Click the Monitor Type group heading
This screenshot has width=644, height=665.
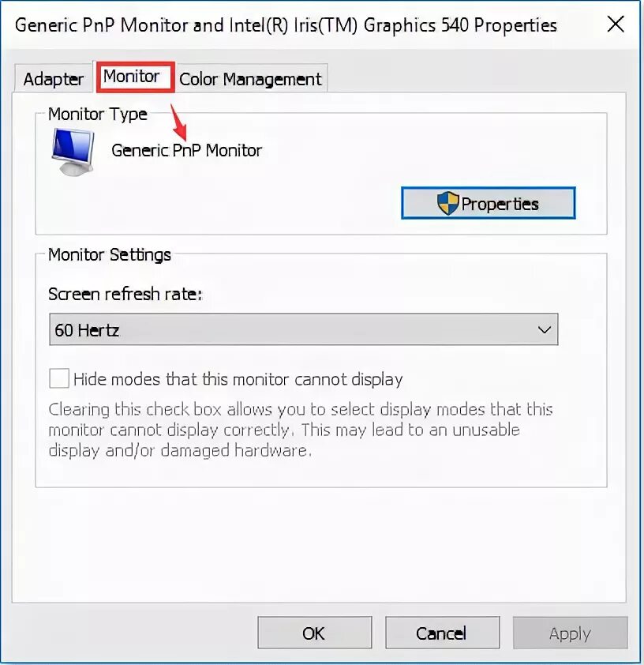(97, 114)
